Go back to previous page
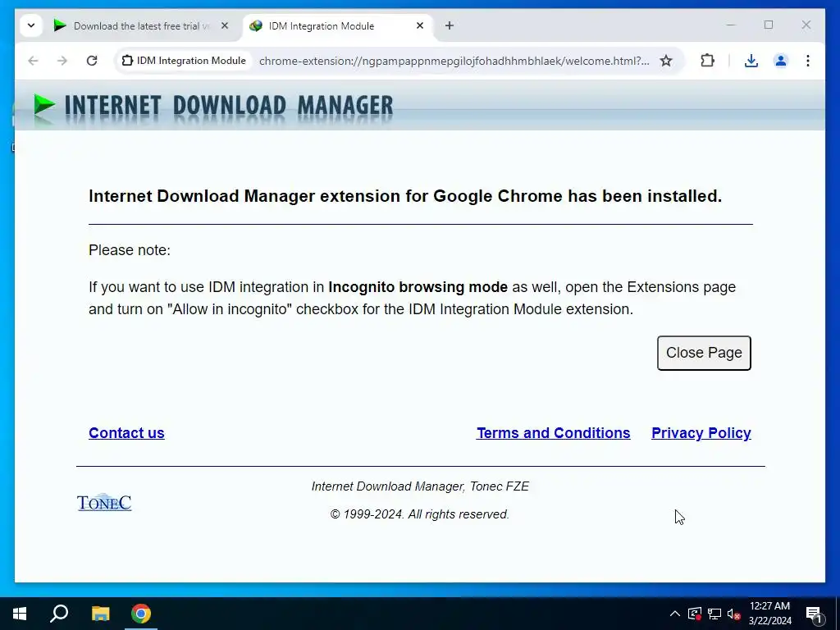The height and width of the screenshot is (630, 840). 33,61
